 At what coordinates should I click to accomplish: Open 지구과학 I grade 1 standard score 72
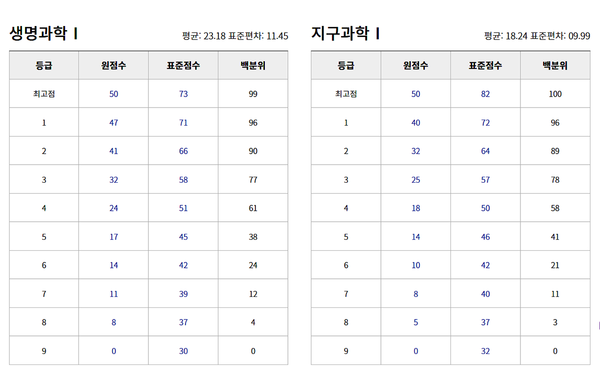click(x=485, y=122)
